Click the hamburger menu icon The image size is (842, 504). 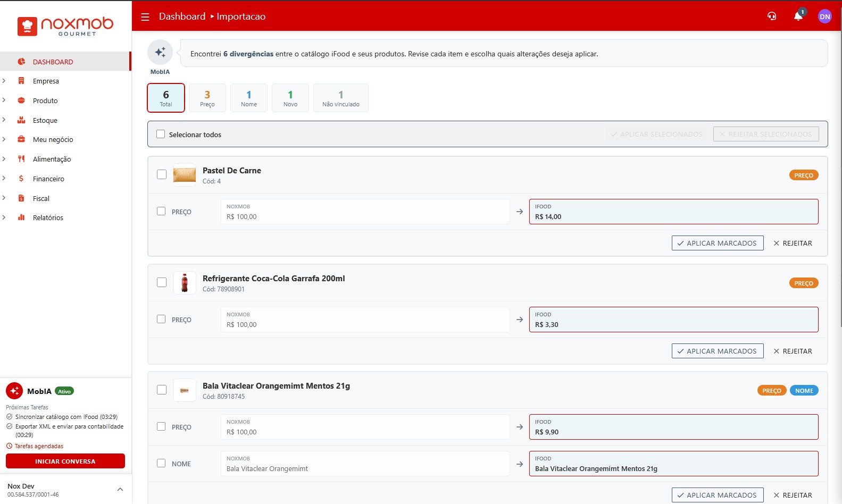(x=145, y=17)
